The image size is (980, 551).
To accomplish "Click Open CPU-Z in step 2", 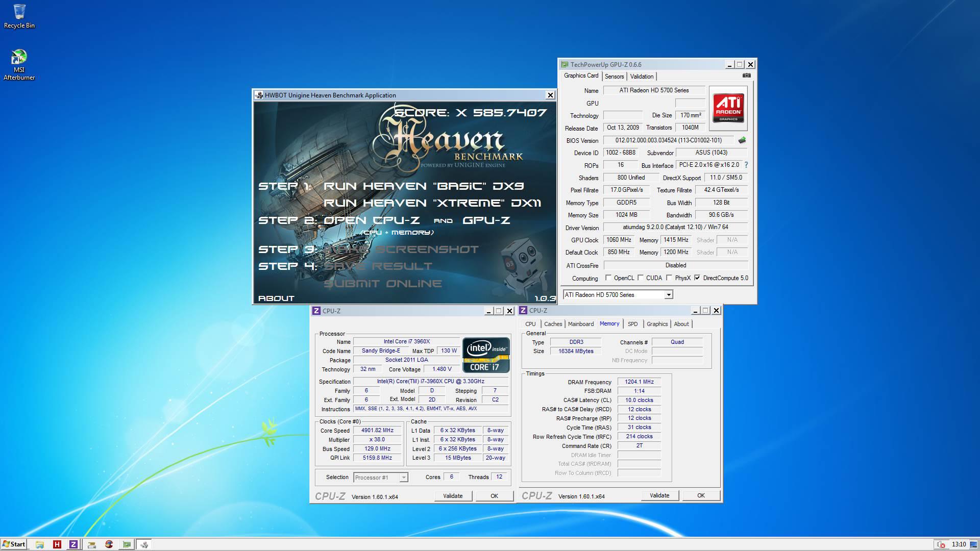I will coord(372,220).
